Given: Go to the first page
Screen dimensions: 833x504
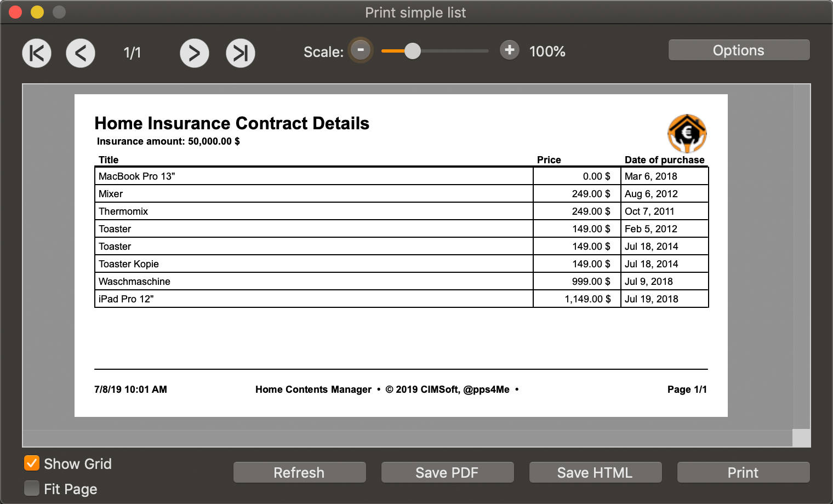Looking at the screenshot, I should [37, 53].
